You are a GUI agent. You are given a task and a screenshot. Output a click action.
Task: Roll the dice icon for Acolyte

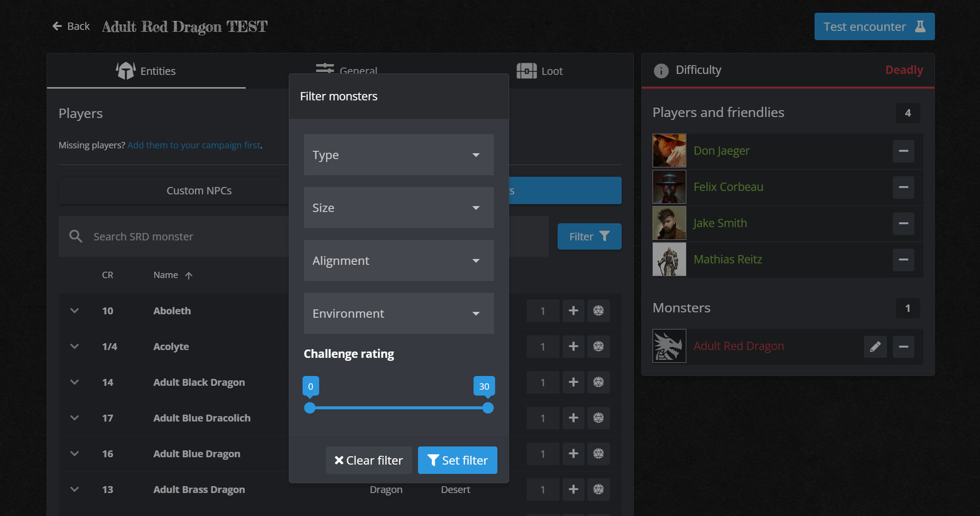tap(598, 347)
